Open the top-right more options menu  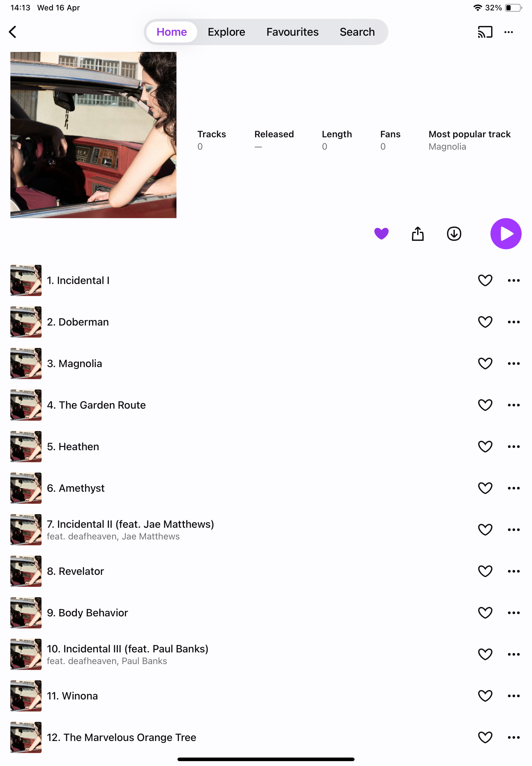[x=508, y=32]
